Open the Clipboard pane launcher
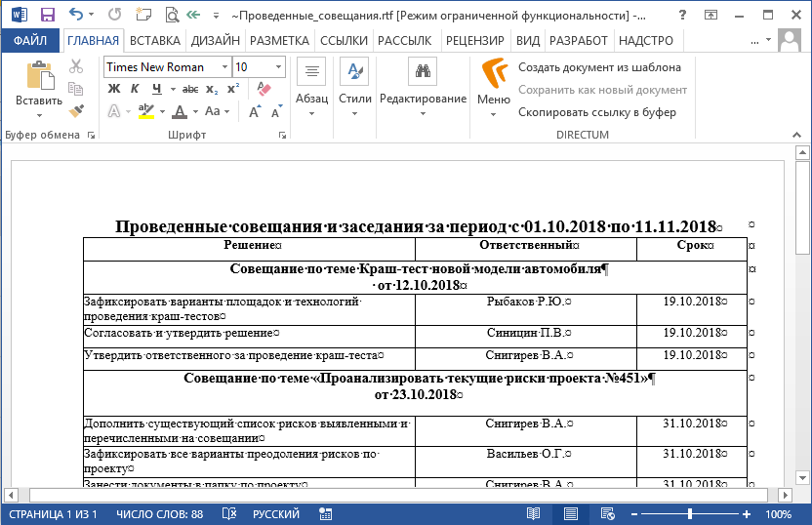The height and width of the screenshot is (525, 812). click(91, 135)
